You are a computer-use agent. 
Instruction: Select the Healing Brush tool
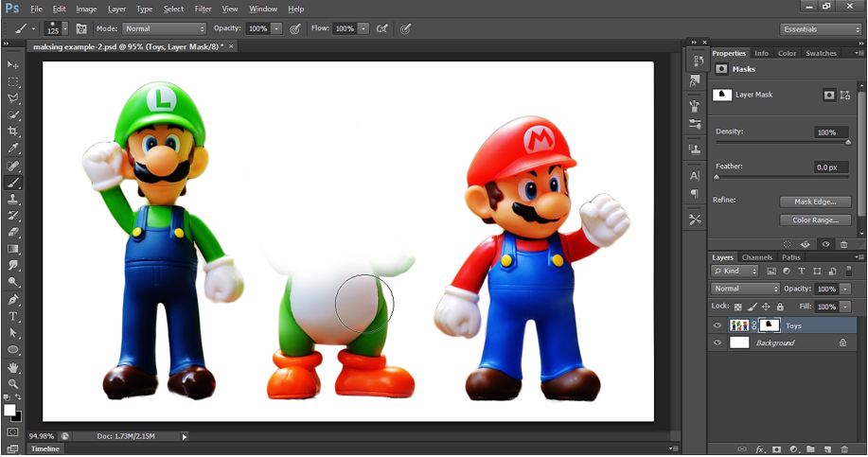[x=12, y=166]
